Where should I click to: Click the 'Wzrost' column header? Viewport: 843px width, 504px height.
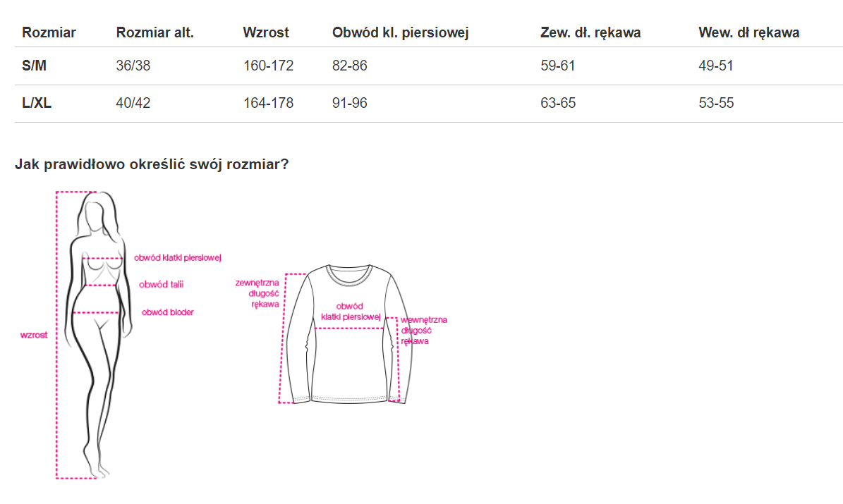[266, 32]
